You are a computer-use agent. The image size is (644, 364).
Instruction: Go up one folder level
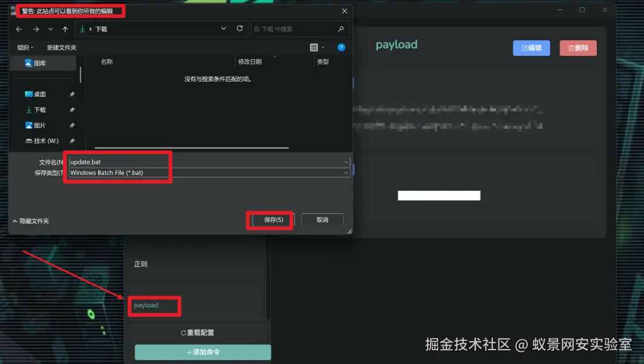pyautogui.click(x=66, y=29)
